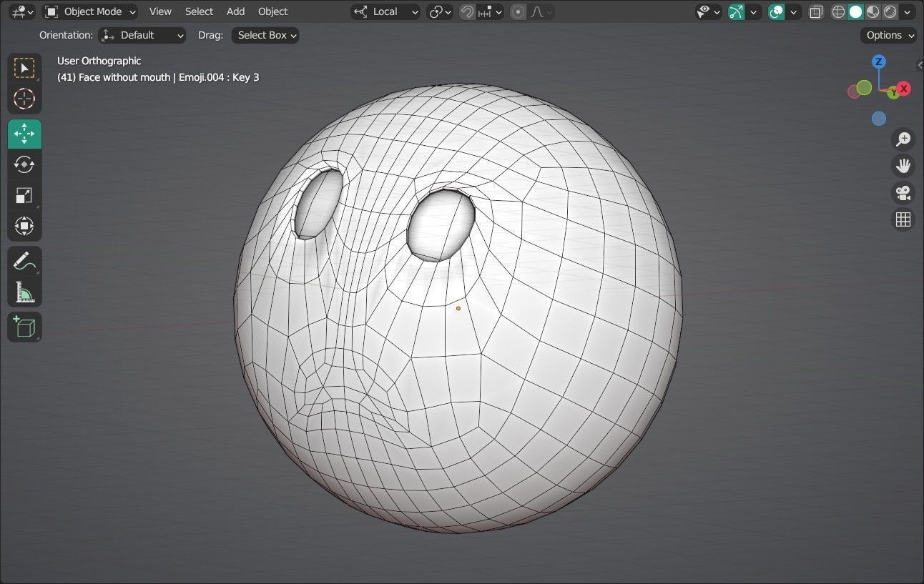Switch to Solid shading
The width and height of the screenshot is (924, 584).
856,11
